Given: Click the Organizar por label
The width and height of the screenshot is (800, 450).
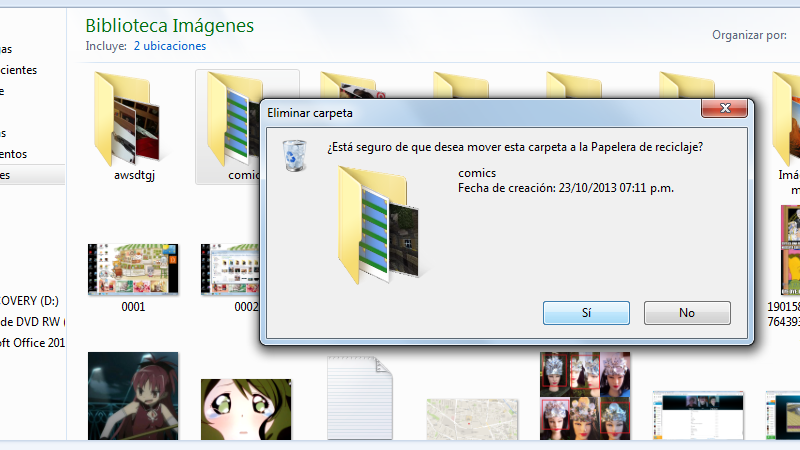Looking at the screenshot, I should (x=749, y=35).
